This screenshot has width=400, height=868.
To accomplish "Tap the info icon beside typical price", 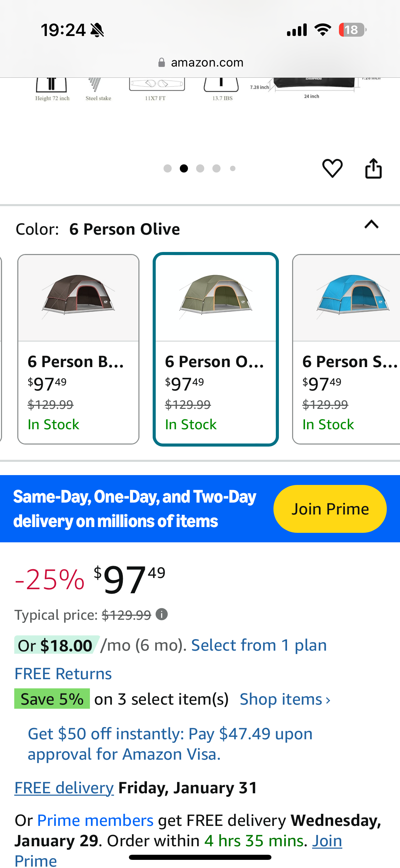I will pyautogui.click(x=161, y=614).
